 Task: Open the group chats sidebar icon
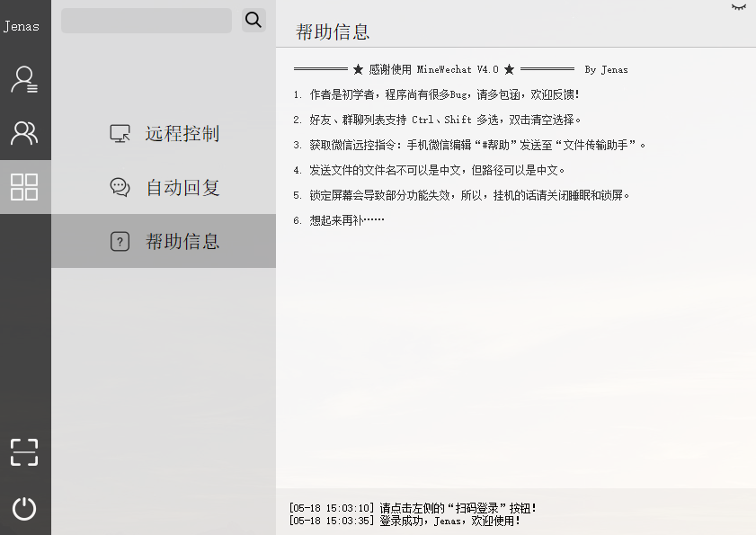pos(24,133)
